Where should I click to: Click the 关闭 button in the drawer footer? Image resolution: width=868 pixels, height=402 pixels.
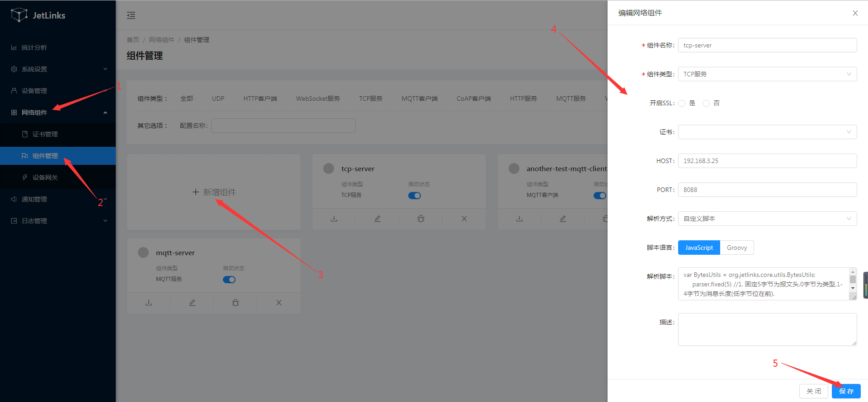click(813, 391)
